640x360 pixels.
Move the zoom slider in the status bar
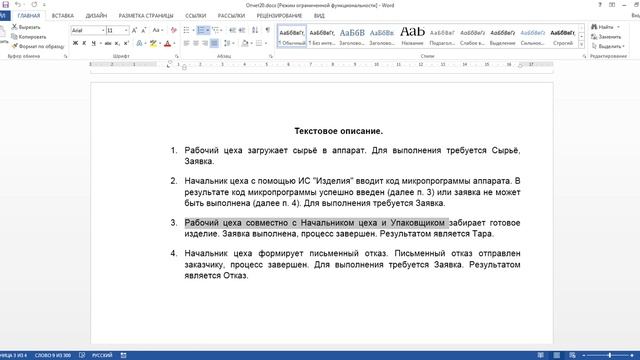pos(609,355)
